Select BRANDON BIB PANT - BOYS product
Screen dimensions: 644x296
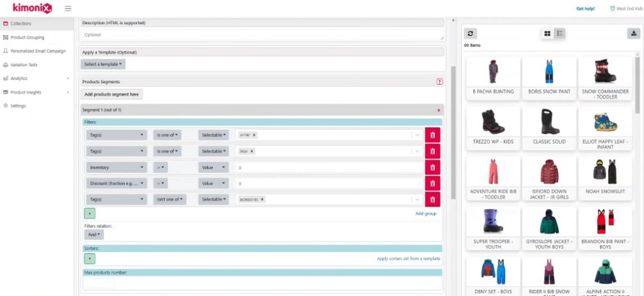605,228
